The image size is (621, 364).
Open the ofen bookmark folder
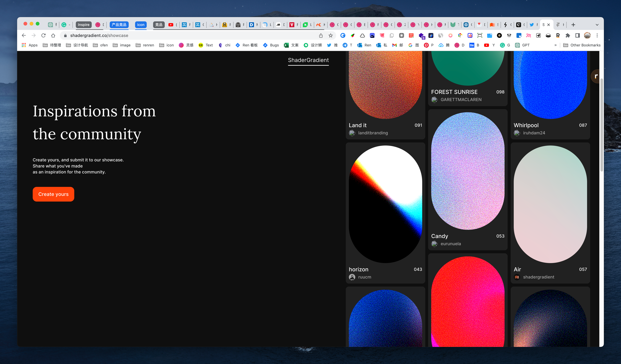(x=100, y=45)
